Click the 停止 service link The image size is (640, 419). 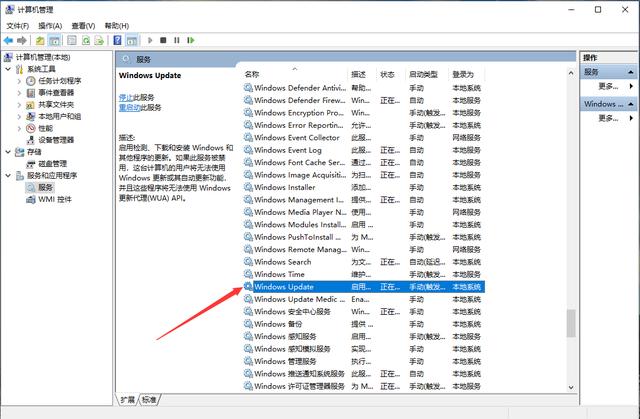(126, 98)
